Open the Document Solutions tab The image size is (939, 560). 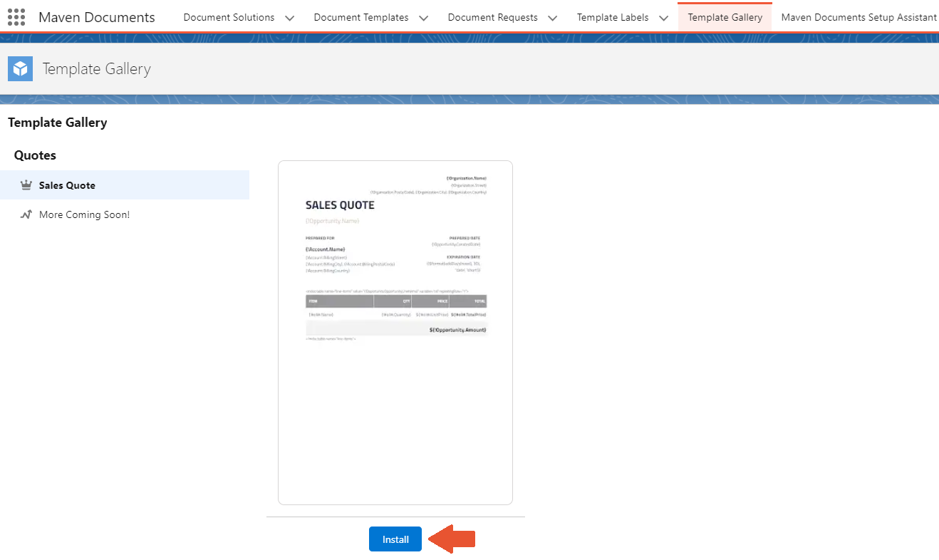[229, 17]
